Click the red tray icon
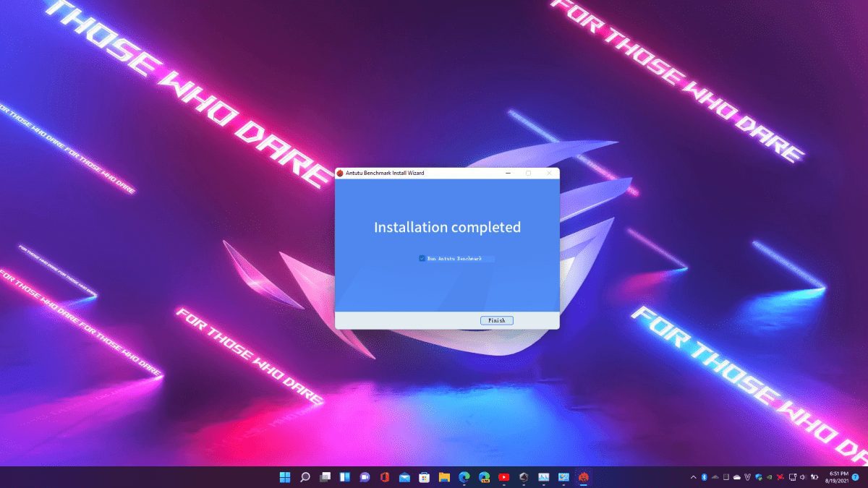Image resolution: width=868 pixels, height=488 pixels. pos(780,477)
